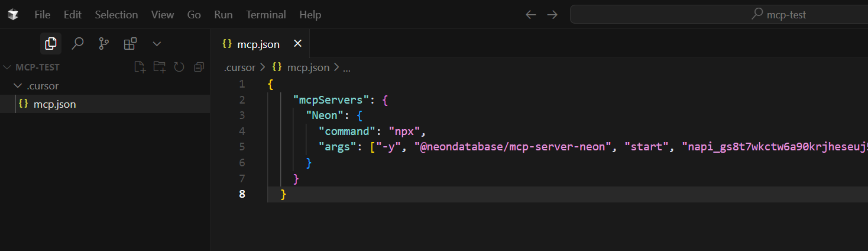Click the napi_ key string
This screenshot has width=868, height=251.
(775, 146)
